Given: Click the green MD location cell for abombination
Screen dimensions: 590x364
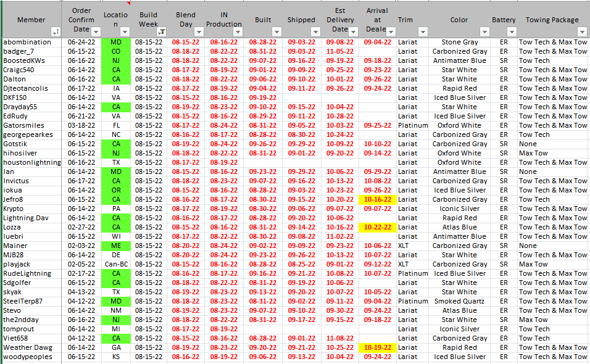Looking at the screenshot, I should pyautogui.click(x=116, y=42).
